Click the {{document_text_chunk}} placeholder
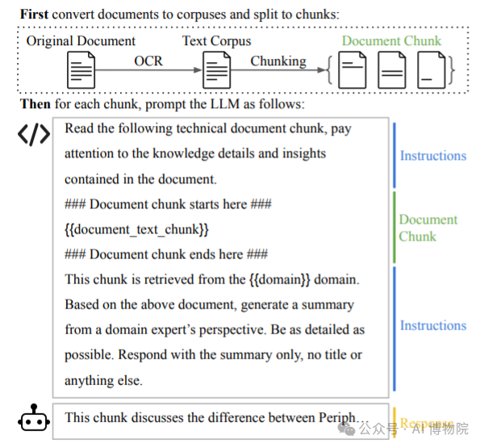484x448 pixels. point(136,229)
